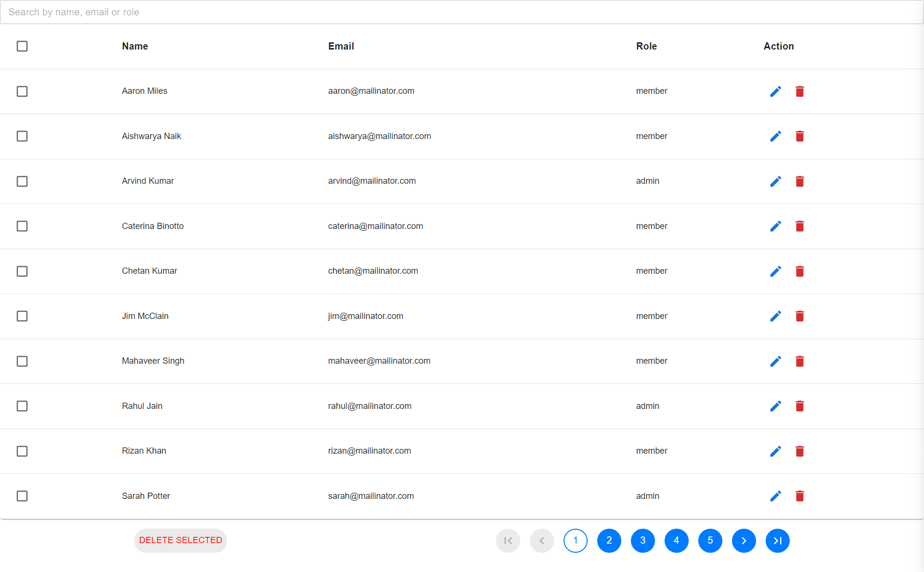This screenshot has height=572, width=924.
Task: Check the box for Arvind Kumar
Action: pyautogui.click(x=22, y=181)
